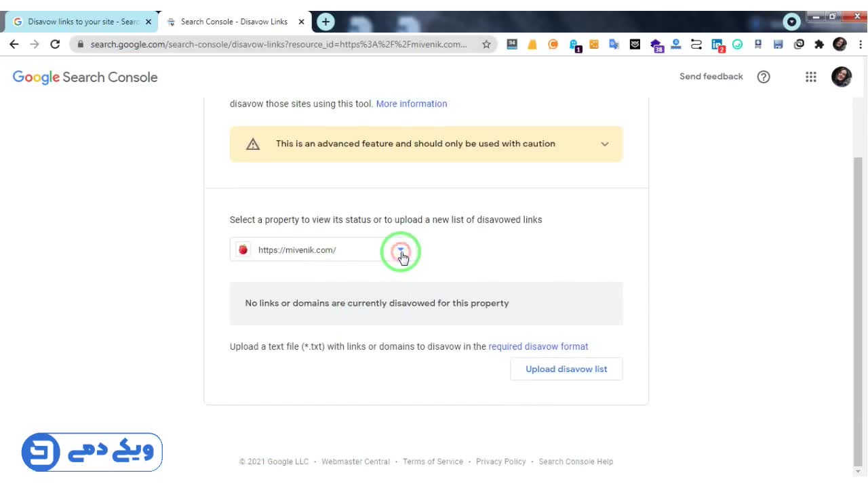Go back to the previous page
Viewport: 868px width, 488px height.
point(14,44)
